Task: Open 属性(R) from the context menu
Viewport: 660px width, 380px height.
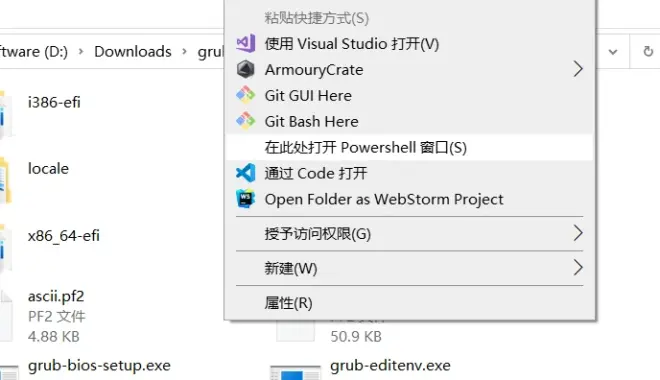Action: coord(409,303)
